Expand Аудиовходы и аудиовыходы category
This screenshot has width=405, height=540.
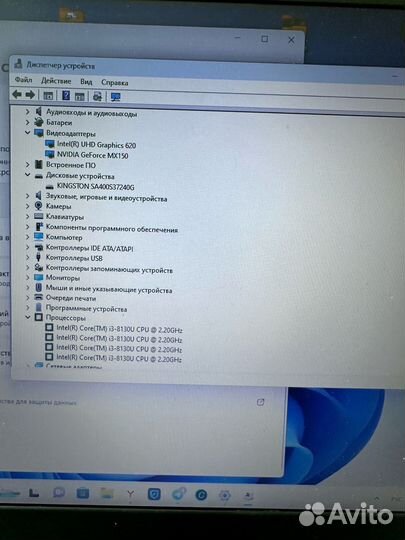tap(27, 112)
